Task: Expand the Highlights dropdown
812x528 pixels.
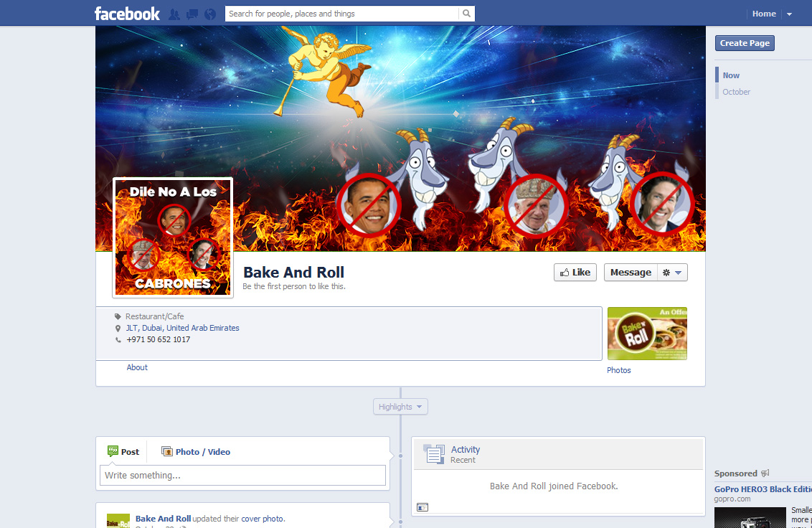Action: [400, 407]
